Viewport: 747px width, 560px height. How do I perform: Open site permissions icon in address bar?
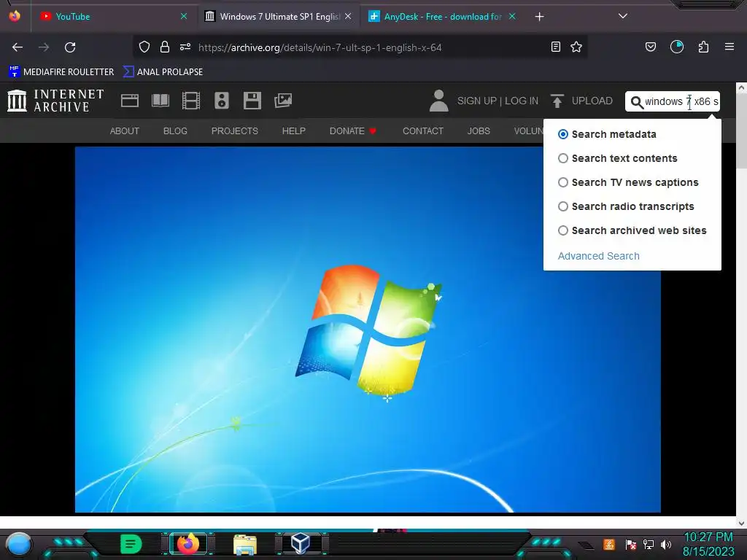(x=185, y=47)
